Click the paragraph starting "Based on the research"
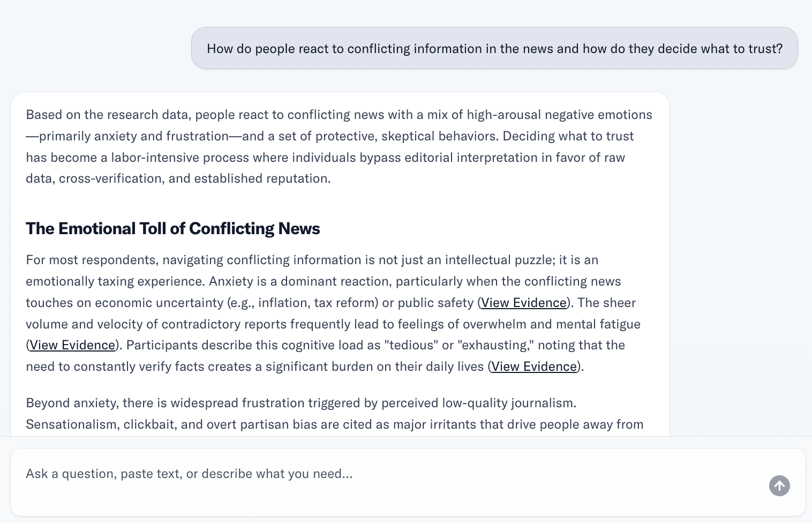 tap(339, 146)
